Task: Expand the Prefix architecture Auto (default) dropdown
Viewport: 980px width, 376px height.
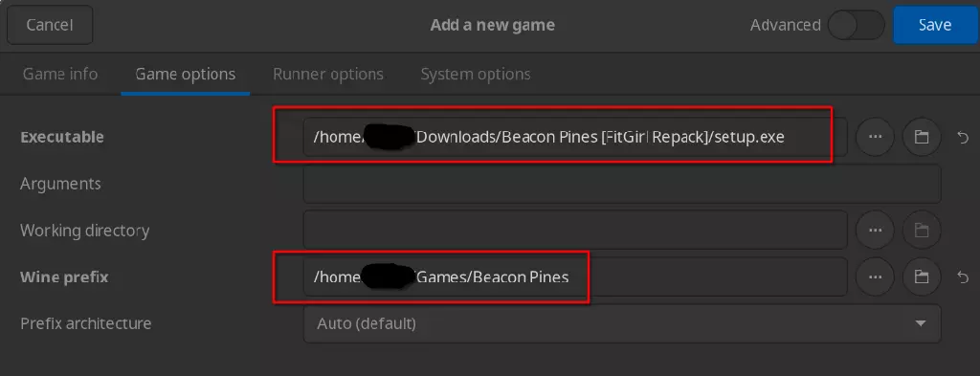Action: point(622,323)
